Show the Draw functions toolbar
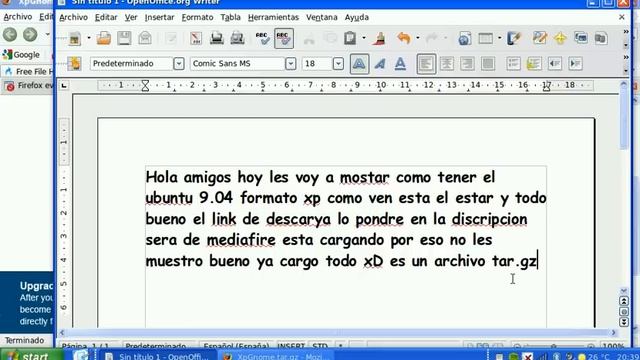 (x=514, y=38)
